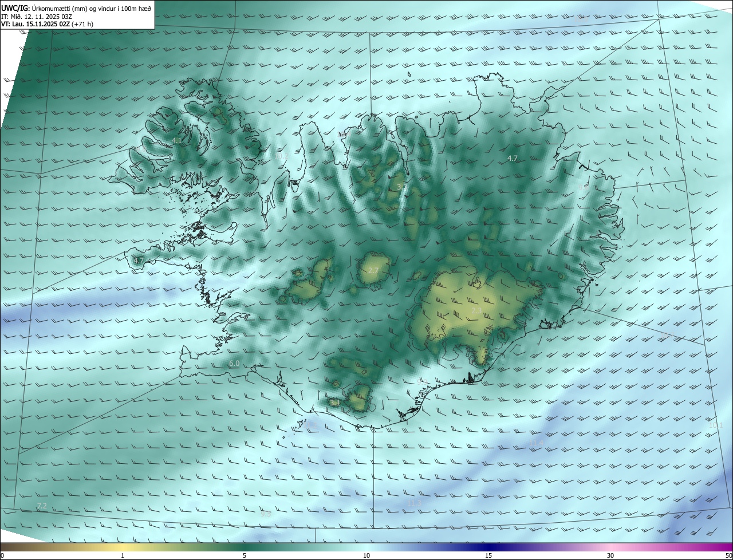Click the 15 tick on the color scale
The width and height of the screenshot is (733, 560).
488,555
